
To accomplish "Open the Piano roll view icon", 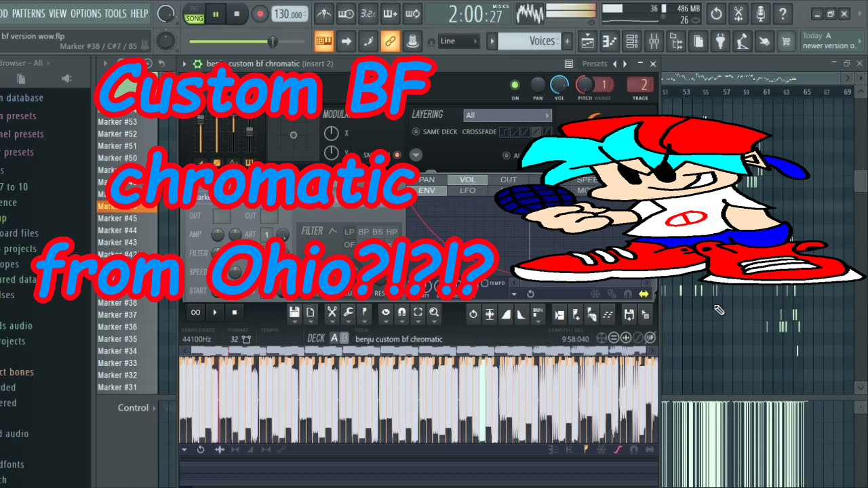I will (610, 41).
